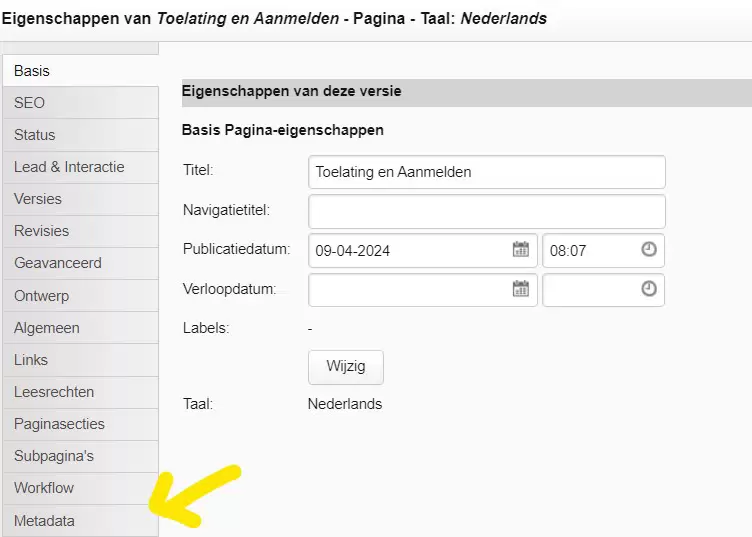
Task: Open the Verloopdatum calendar picker icon
Action: click(520, 289)
